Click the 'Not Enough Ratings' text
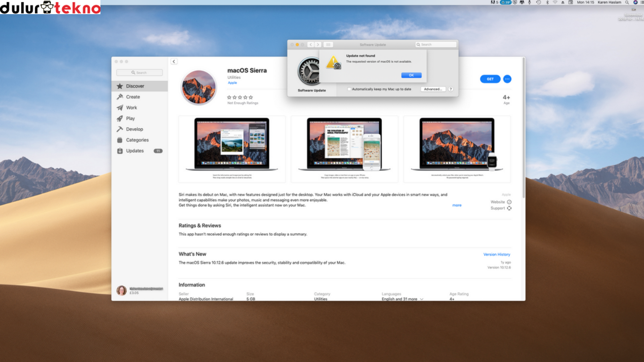644x362 pixels. tap(243, 103)
